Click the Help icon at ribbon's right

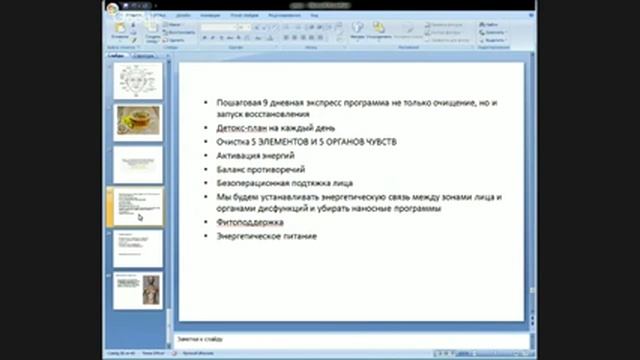(531, 15)
